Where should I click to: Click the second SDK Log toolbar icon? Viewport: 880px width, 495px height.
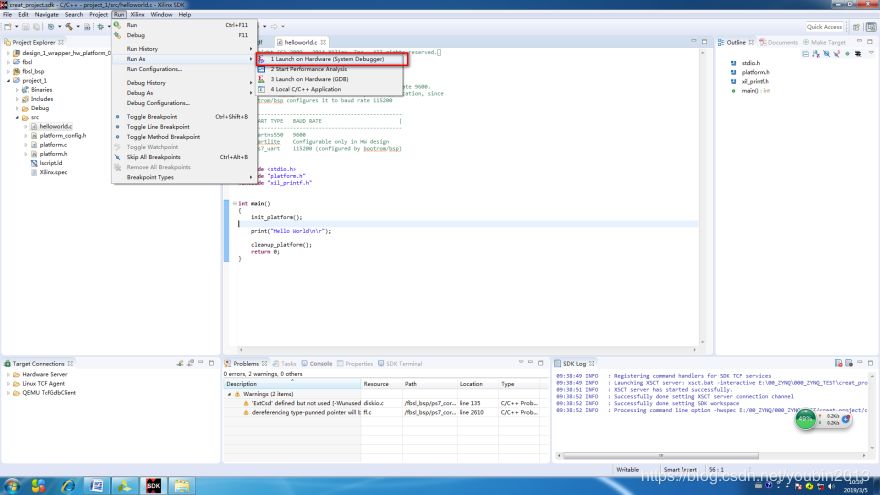(x=849, y=364)
